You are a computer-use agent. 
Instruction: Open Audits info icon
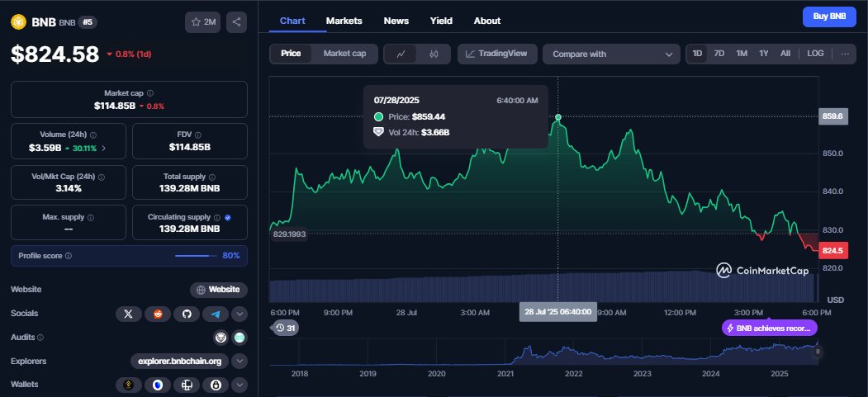(40, 338)
